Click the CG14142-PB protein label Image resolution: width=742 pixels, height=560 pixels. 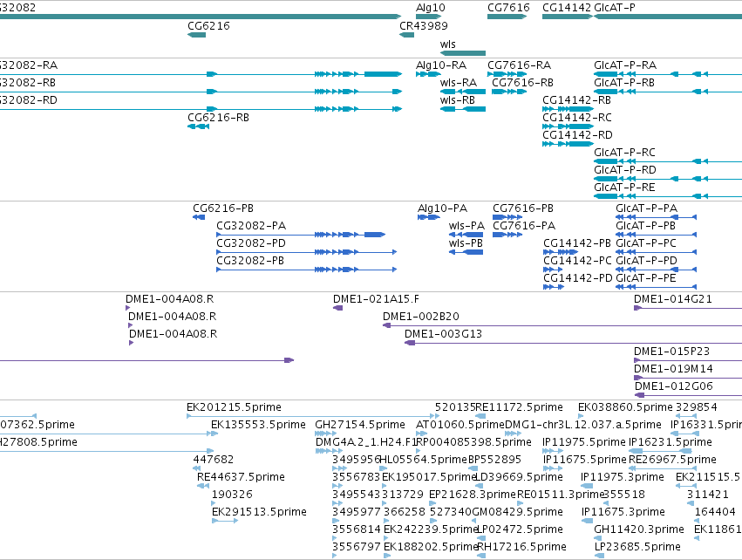(577, 243)
